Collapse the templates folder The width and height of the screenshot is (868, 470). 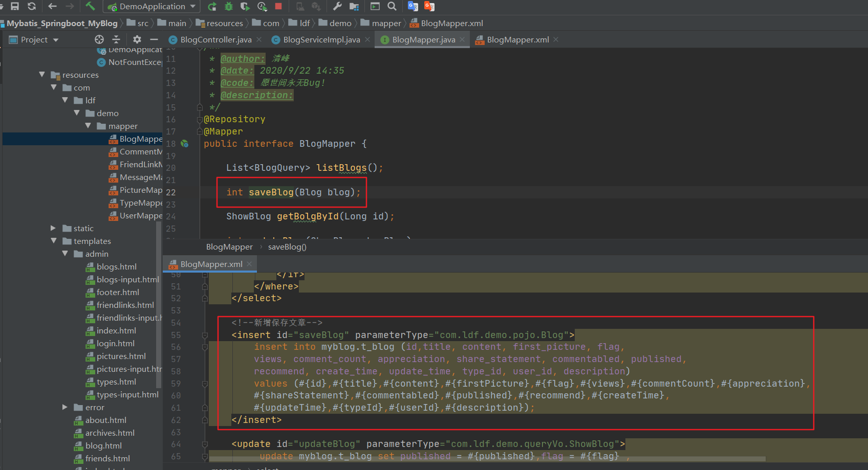click(x=54, y=241)
